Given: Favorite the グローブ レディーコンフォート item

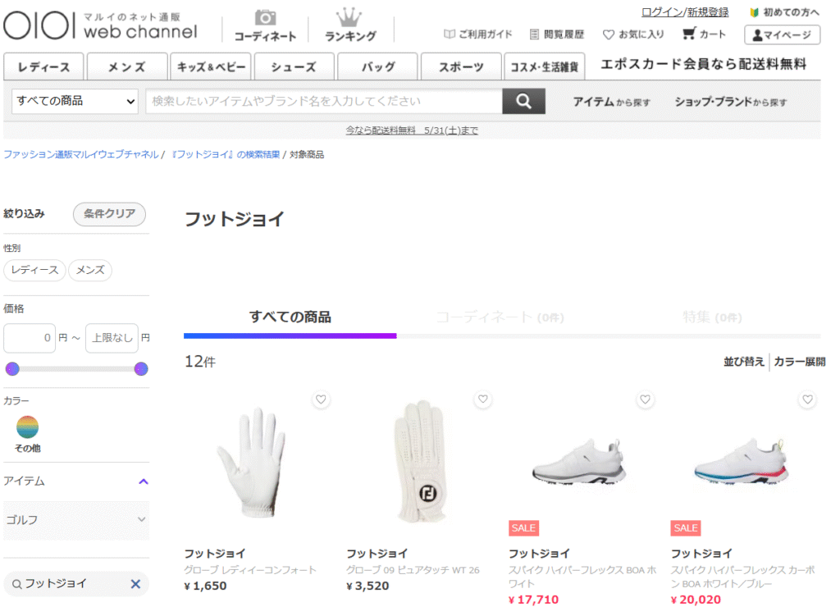Looking at the screenshot, I should (321, 399).
